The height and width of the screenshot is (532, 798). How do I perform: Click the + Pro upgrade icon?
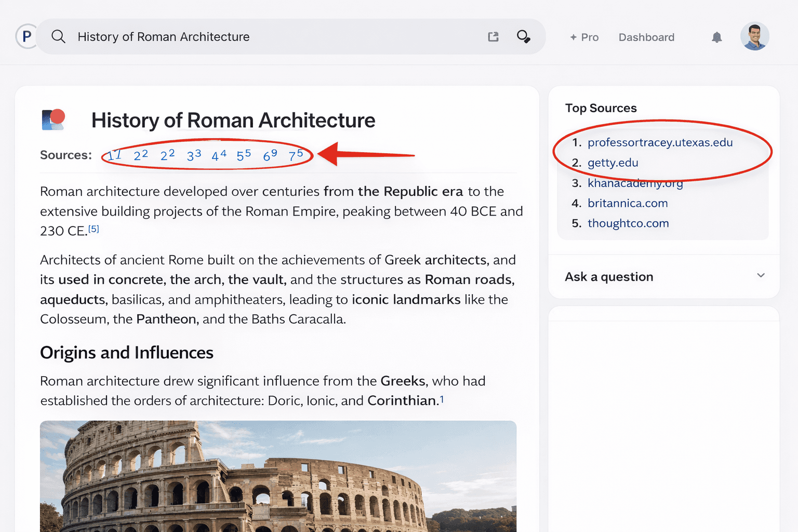coord(584,37)
